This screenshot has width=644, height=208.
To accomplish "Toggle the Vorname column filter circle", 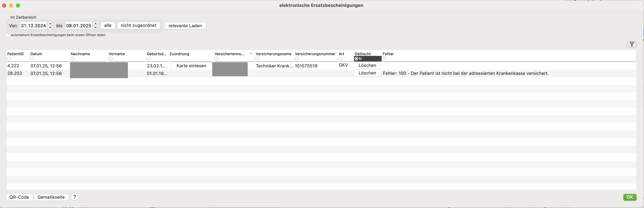I will (110, 59).
